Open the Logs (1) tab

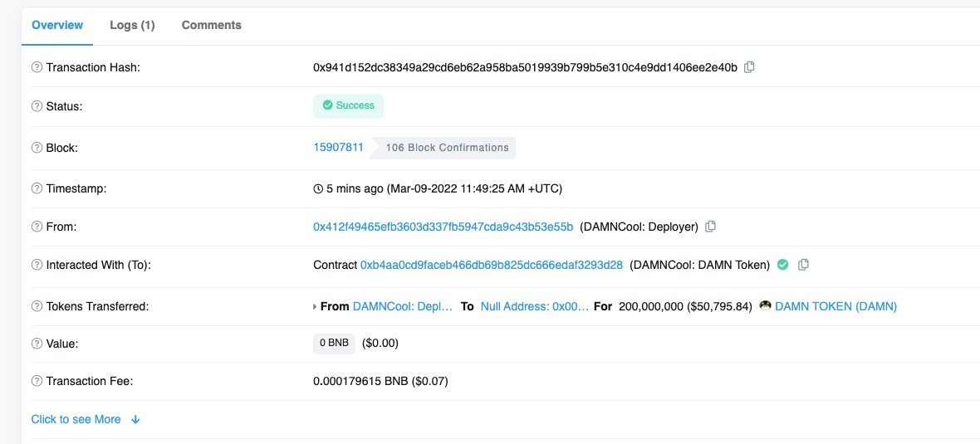pos(133,26)
